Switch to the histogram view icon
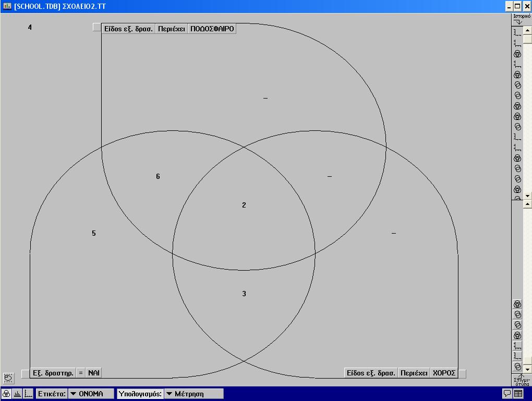 pos(17,394)
